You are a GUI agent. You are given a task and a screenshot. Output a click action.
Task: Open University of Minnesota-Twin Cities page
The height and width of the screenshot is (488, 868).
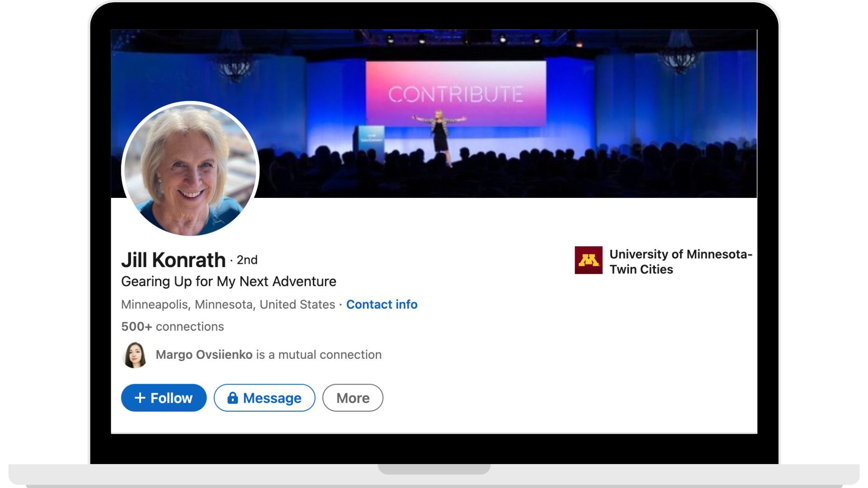pyautogui.click(x=680, y=261)
